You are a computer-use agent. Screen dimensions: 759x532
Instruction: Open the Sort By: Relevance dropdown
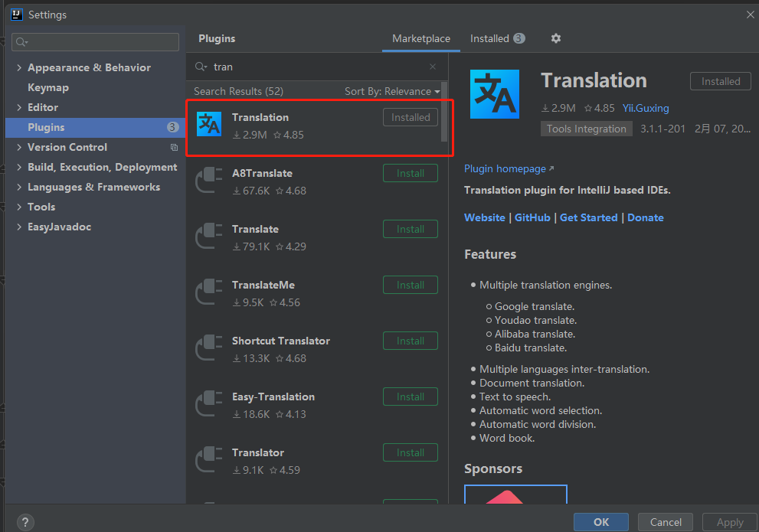click(392, 91)
